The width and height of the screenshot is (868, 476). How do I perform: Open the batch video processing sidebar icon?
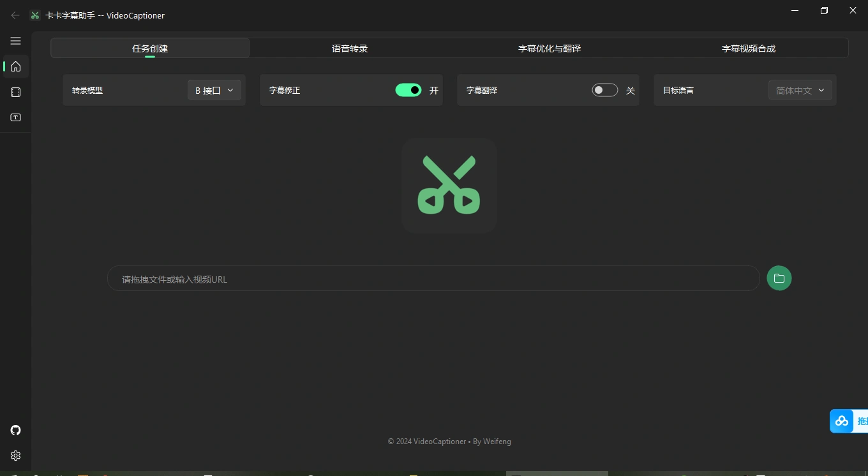click(16, 93)
